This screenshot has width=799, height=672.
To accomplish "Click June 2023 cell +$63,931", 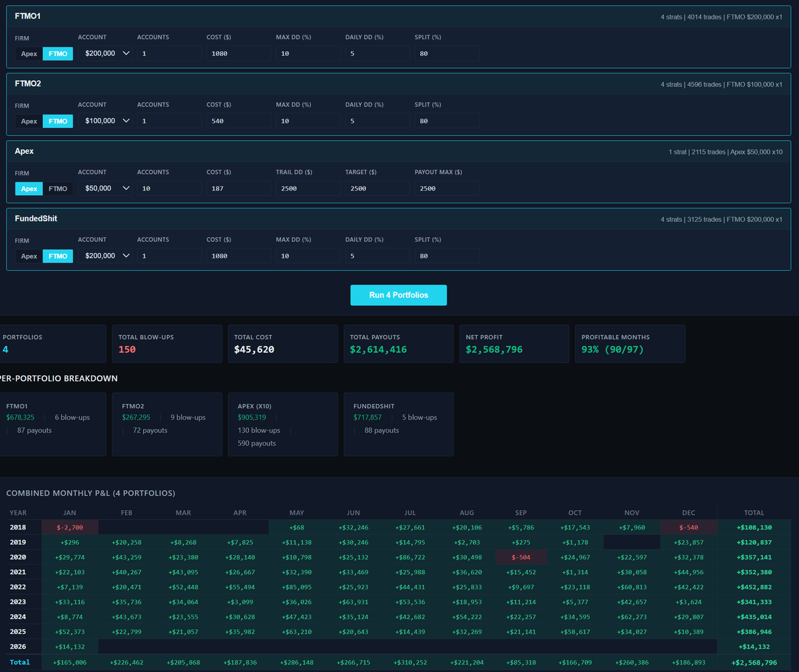I will 353,602.
